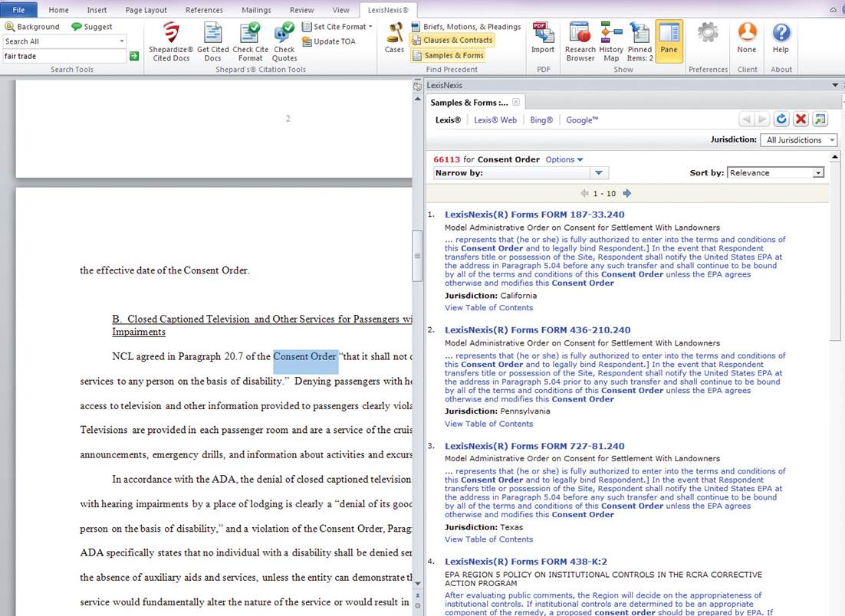Open FORM 438-K:2 result
Viewport: 845px width, 616px height.
tap(526, 562)
